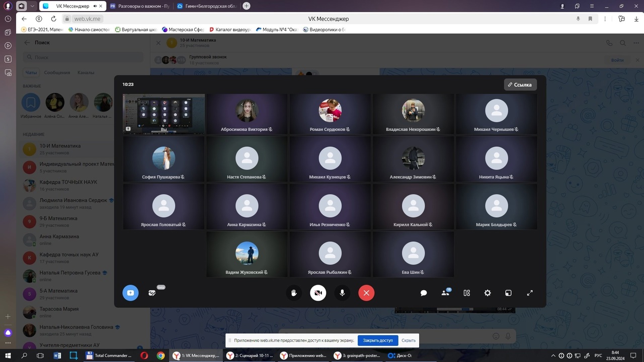Image resolution: width=644 pixels, height=362 pixels.
Task: Click the blue screen share button
Action: pyautogui.click(x=130, y=293)
